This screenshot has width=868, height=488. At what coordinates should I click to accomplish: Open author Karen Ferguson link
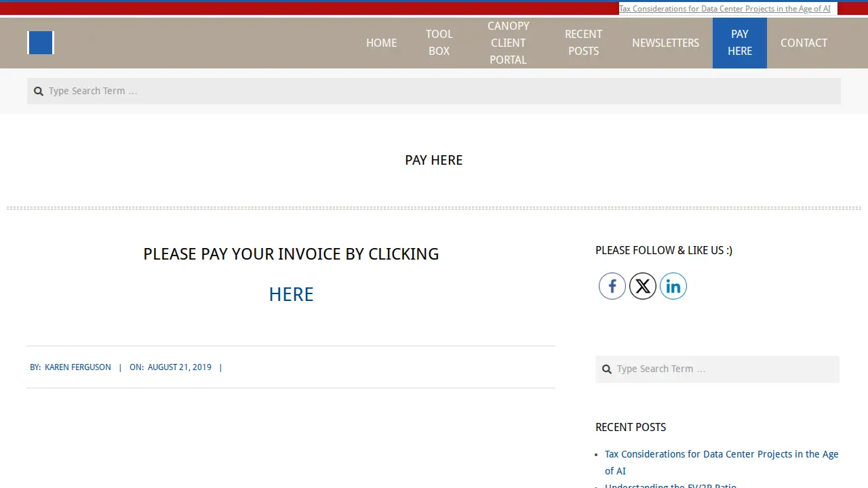[x=78, y=367]
